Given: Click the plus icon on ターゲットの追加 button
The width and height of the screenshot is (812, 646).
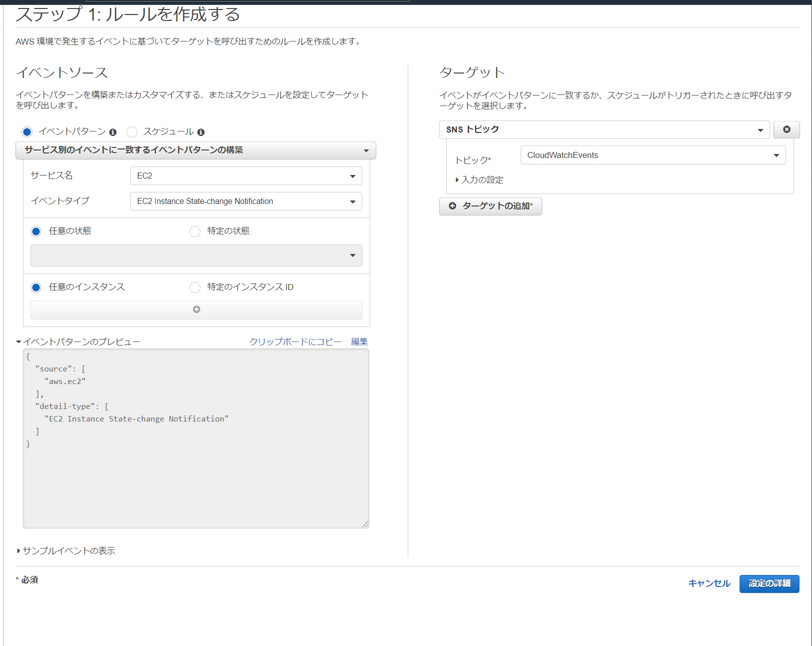Looking at the screenshot, I should tap(452, 206).
